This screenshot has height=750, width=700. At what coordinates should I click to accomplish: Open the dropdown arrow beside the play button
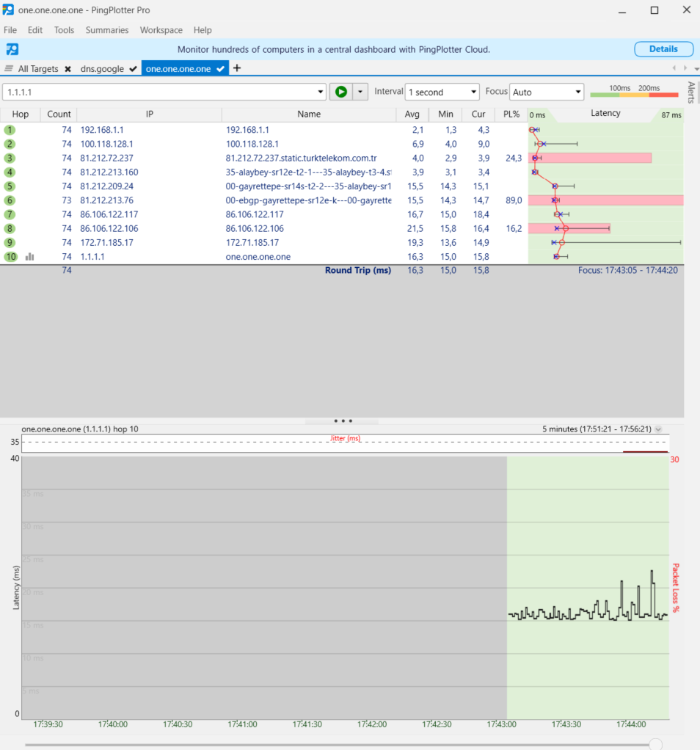[360, 92]
